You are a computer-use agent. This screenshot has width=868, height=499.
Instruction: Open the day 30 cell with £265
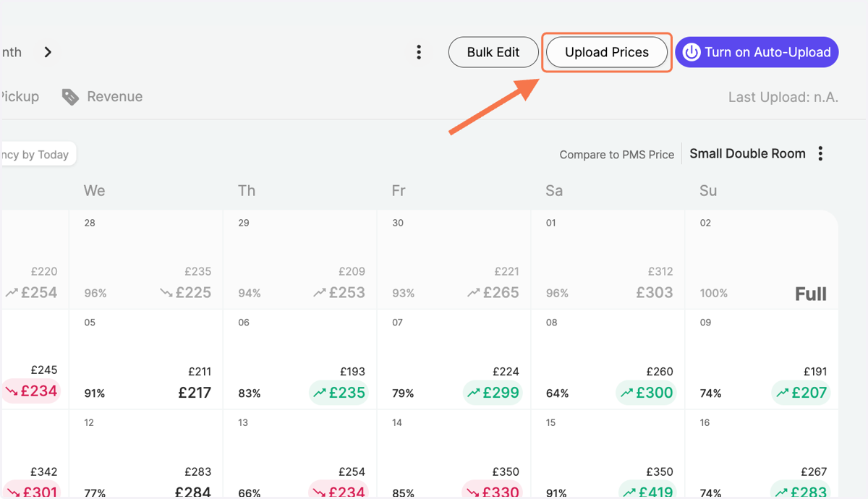(x=454, y=260)
